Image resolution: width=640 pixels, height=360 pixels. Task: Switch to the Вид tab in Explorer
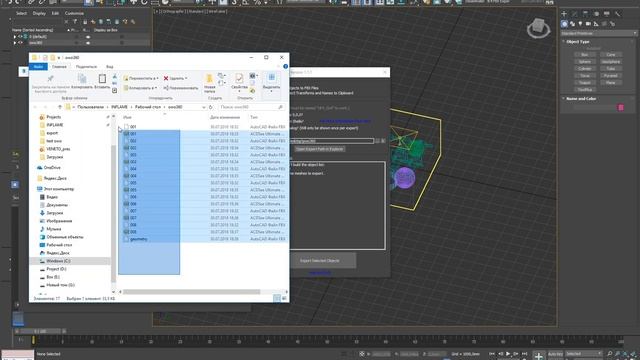tap(110, 67)
